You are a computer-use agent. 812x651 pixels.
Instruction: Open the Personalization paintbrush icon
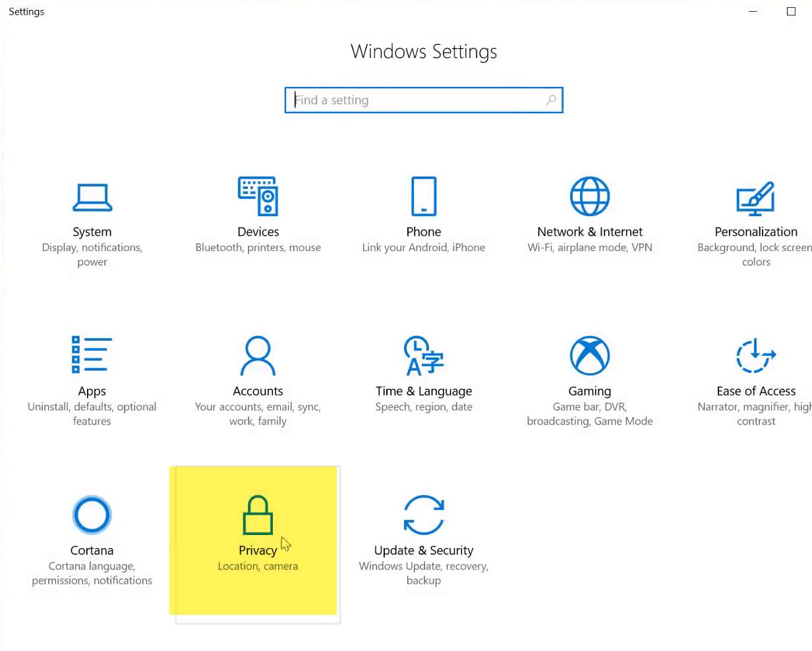(x=755, y=198)
